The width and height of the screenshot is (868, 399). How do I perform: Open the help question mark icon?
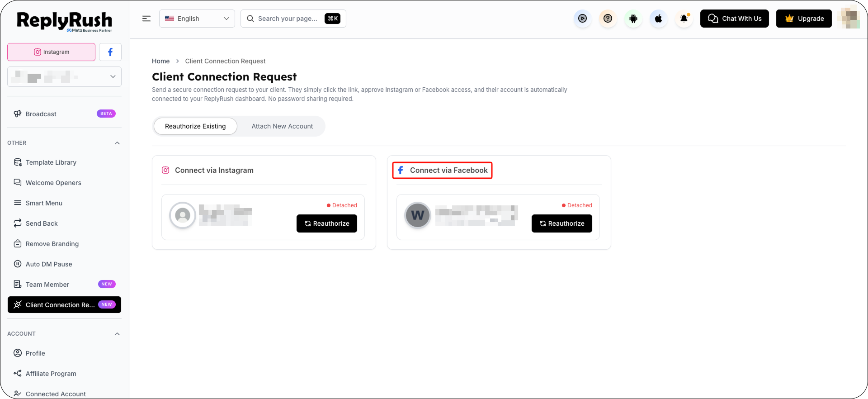pyautogui.click(x=608, y=19)
